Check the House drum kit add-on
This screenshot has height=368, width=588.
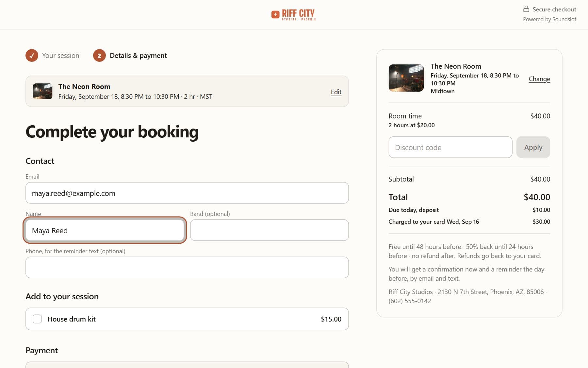(37, 319)
